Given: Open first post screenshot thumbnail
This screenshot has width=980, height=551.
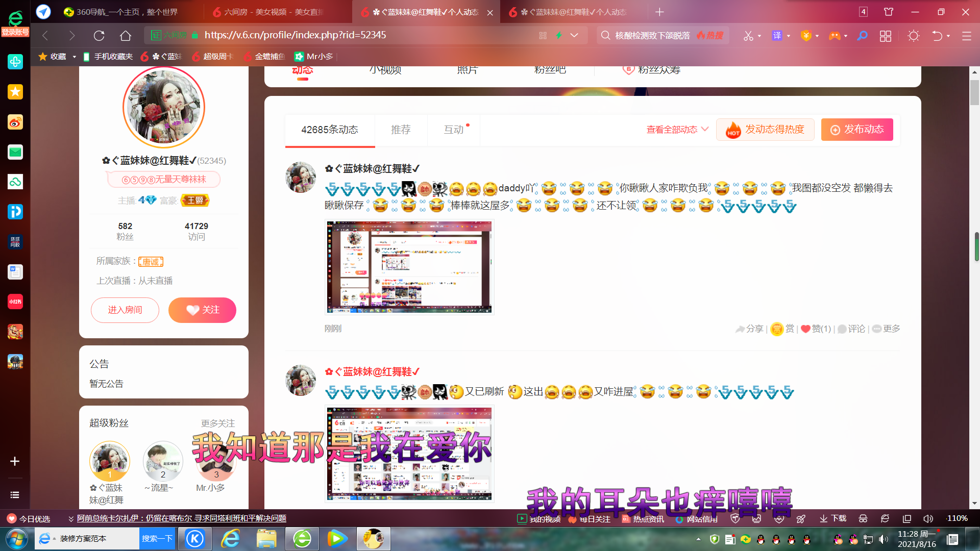Looking at the screenshot, I should point(409,267).
